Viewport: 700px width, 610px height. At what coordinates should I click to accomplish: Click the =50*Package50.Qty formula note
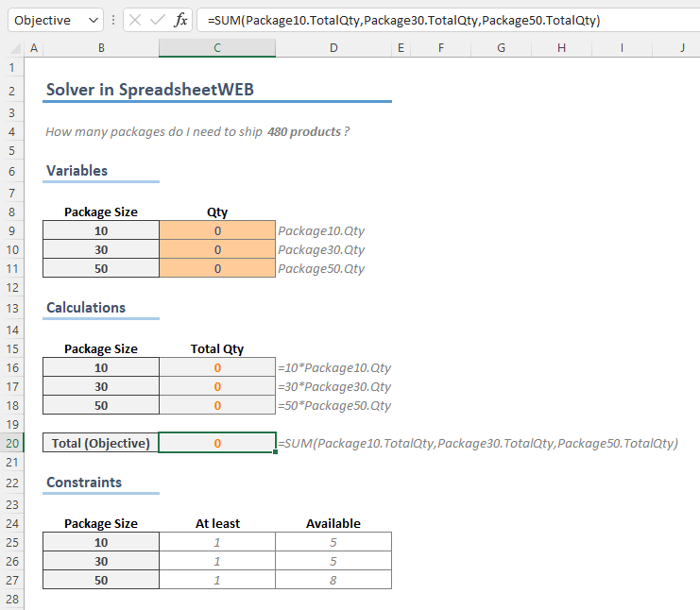click(334, 406)
